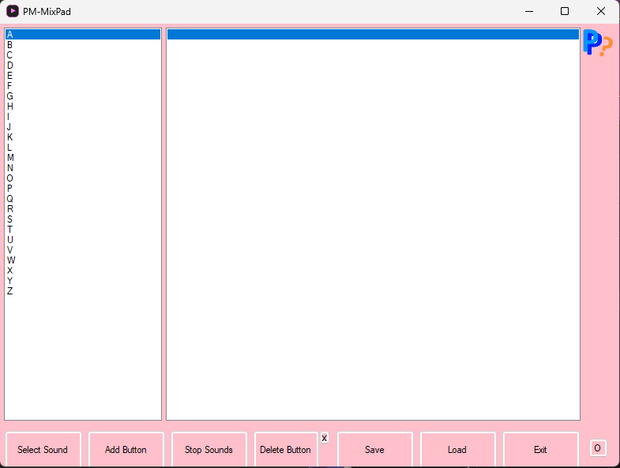Open the Select Sound dialog
The width and height of the screenshot is (620, 468).
point(43,449)
